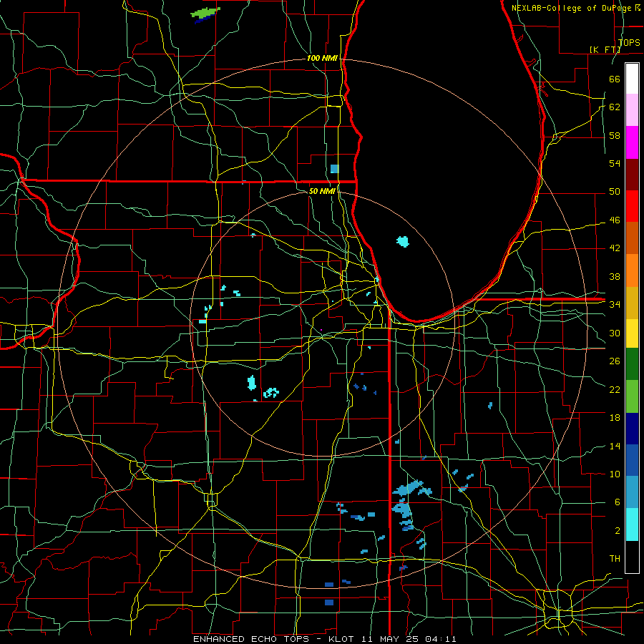
Task: Click the legend value 38
Action: (x=615, y=276)
